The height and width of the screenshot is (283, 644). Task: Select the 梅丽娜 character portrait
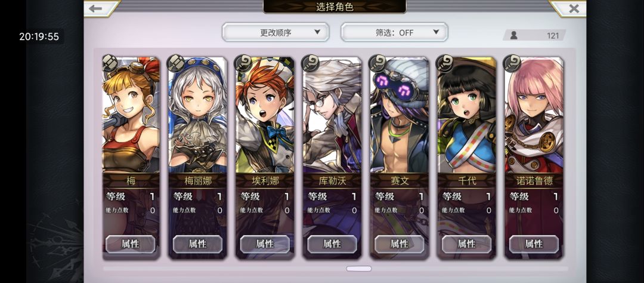(197, 115)
